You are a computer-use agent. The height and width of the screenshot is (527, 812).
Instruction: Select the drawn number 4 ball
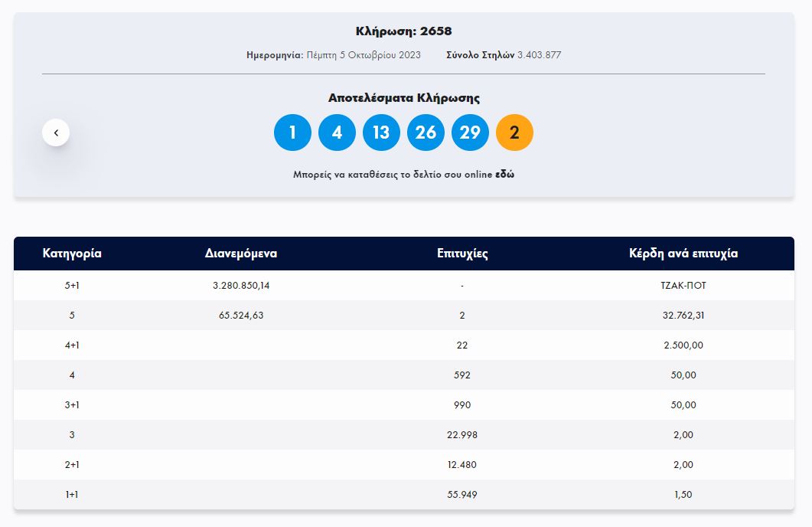pos(337,132)
